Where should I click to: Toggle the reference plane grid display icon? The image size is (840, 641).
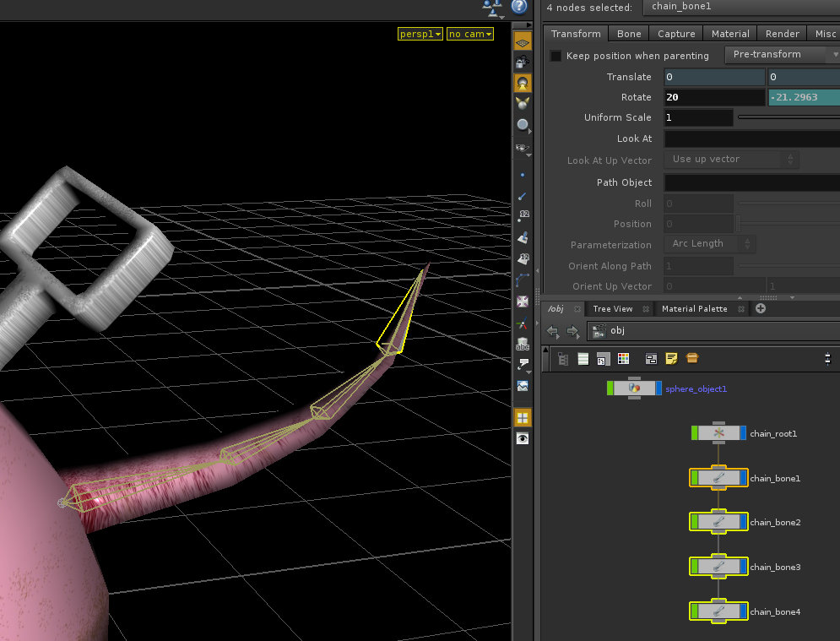[523, 42]
